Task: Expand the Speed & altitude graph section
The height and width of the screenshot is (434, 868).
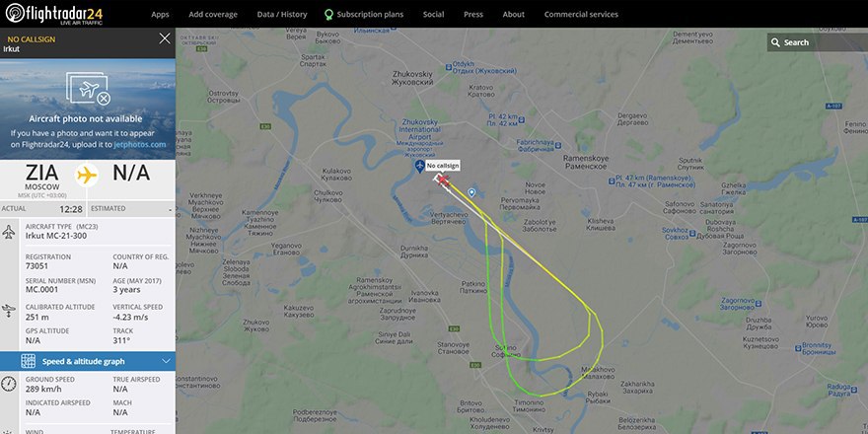Action: click(88, 361)
